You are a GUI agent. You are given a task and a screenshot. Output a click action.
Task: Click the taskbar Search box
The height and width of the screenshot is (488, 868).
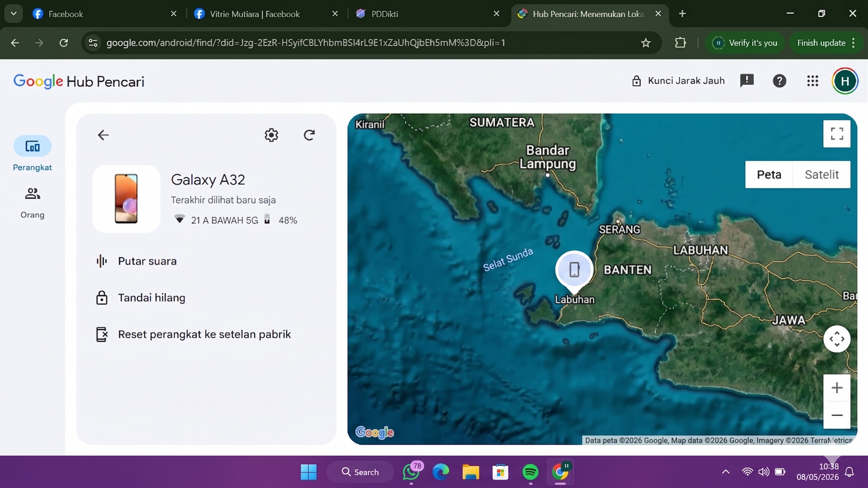pos(360,472)
